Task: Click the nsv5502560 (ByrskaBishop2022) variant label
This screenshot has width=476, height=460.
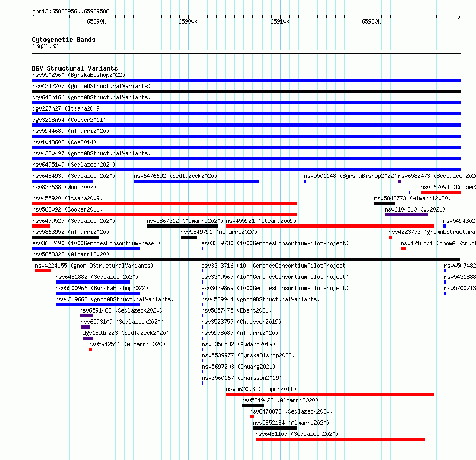Action: point(79,75)
